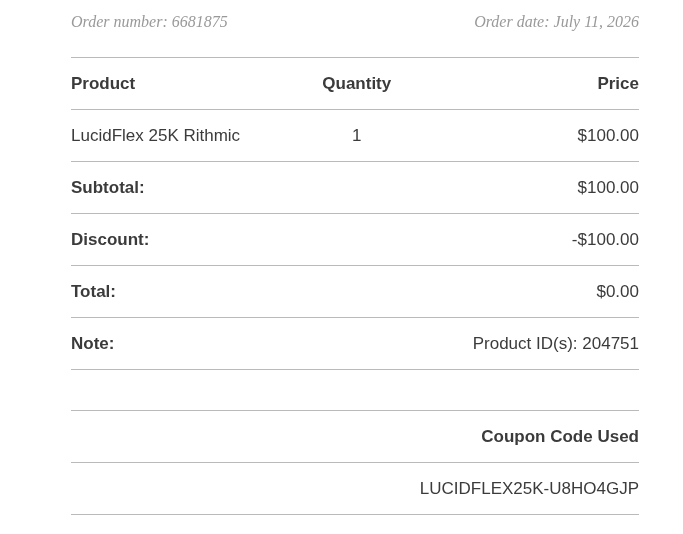Screen dimensions: 683x534
Task: Click the product price $100.00 in item row
Action: 608,135
